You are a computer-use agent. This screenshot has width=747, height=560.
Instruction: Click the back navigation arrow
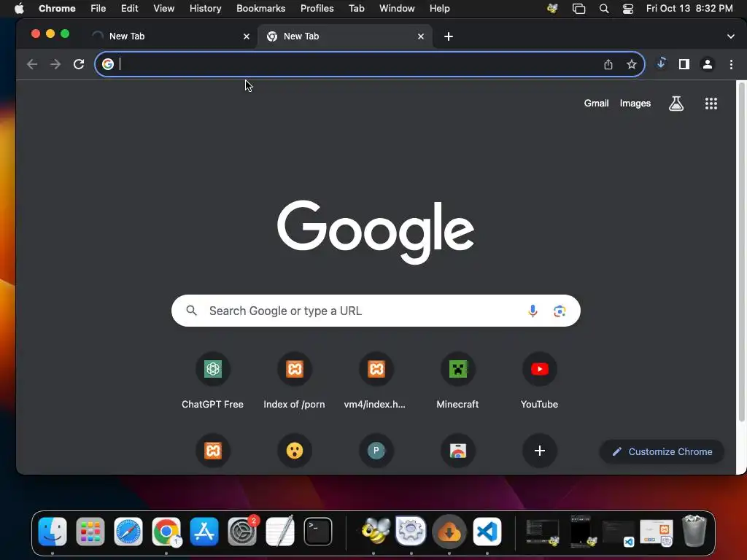32,64
